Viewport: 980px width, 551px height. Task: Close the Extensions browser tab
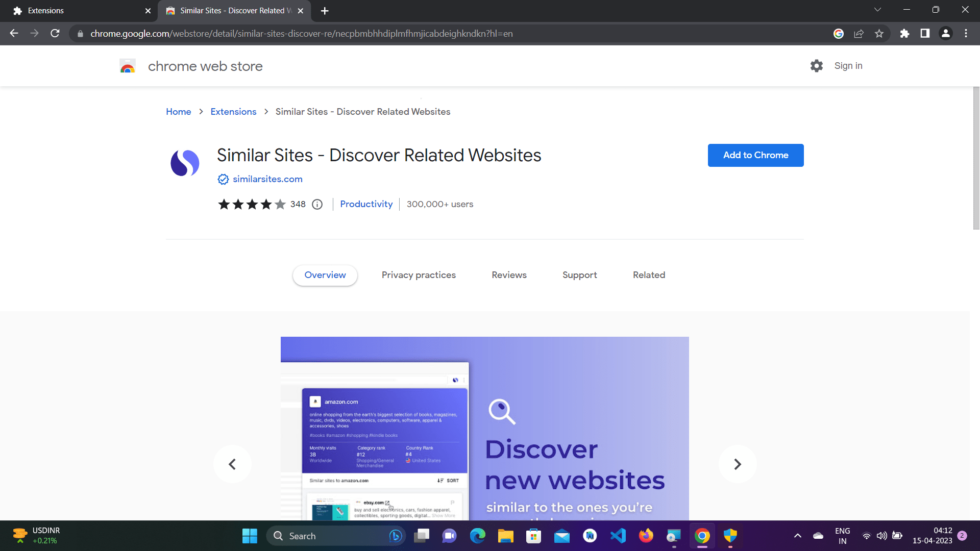pos(148,11)
